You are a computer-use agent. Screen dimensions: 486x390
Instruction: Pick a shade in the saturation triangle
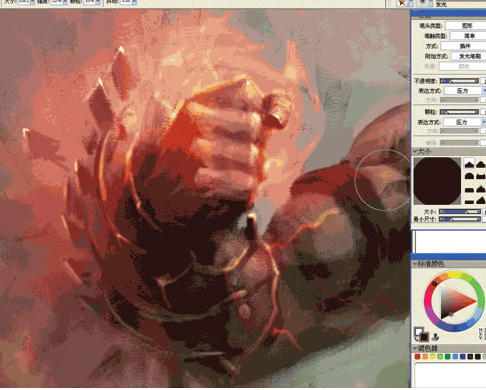[x=453, y=302]
